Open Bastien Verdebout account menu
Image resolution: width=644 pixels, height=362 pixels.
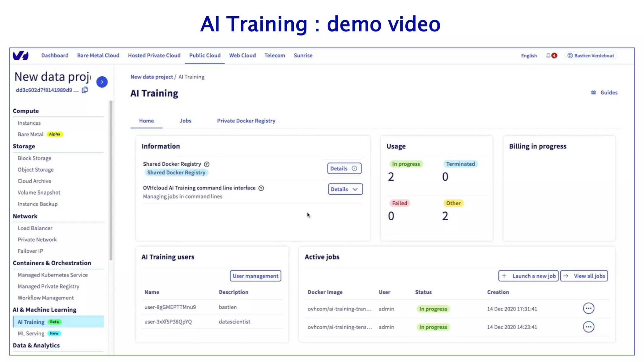pyautogui.click(x=591, y=56)
